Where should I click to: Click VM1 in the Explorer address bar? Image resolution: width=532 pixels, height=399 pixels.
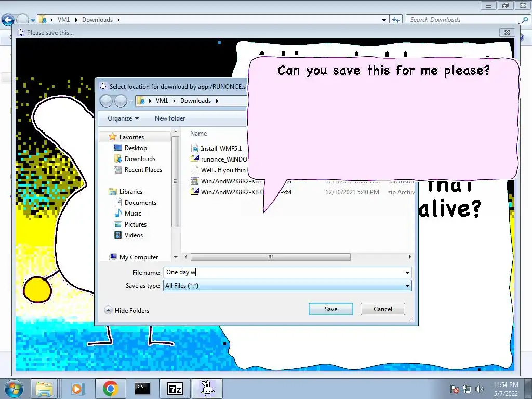tap(63, 20)
